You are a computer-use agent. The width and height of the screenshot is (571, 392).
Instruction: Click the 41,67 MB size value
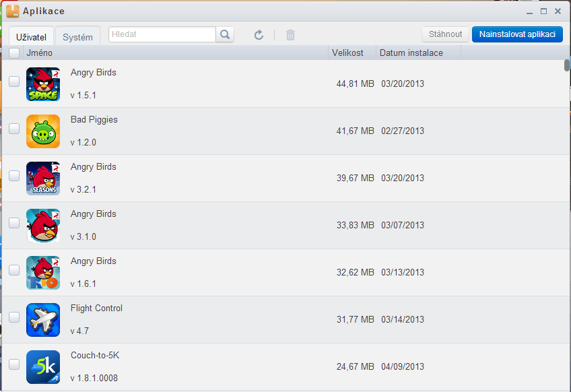[x=355, y=131]
